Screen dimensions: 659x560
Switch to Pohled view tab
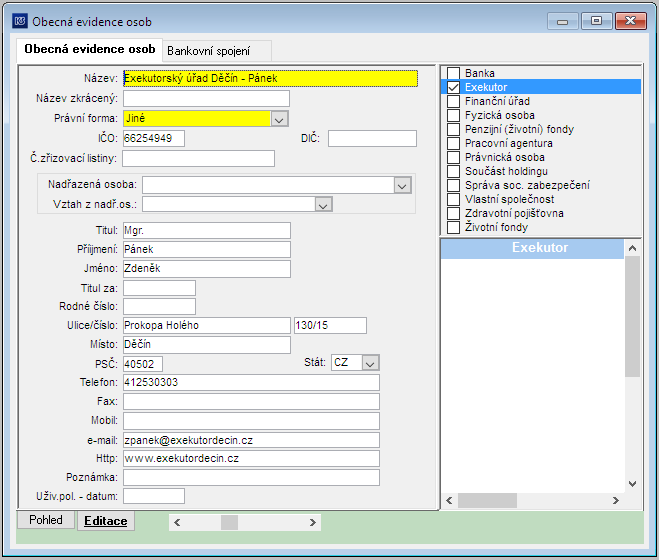pos(46,520)
